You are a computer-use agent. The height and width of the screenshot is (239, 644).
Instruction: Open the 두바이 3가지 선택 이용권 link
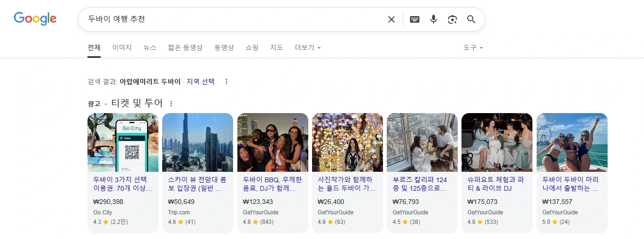click(x=122, y=184)
